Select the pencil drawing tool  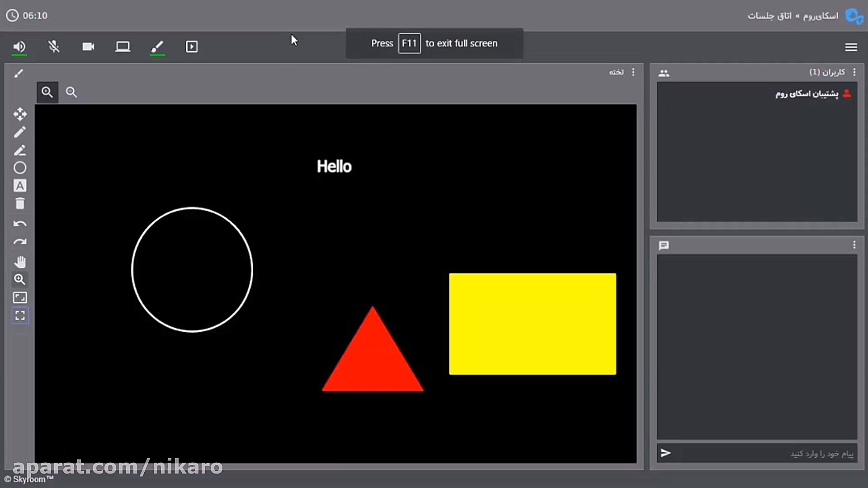[19, 132]
